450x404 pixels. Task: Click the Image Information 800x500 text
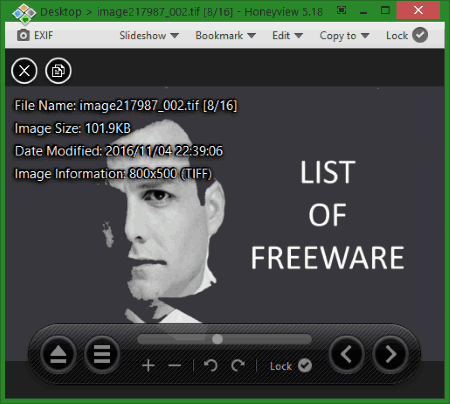[113, 174]
